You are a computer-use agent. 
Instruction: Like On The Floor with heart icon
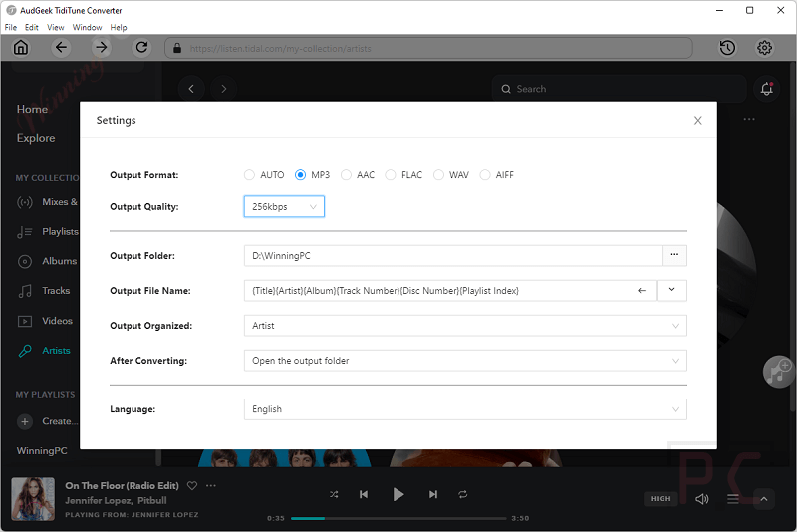(x=192, y=486)
